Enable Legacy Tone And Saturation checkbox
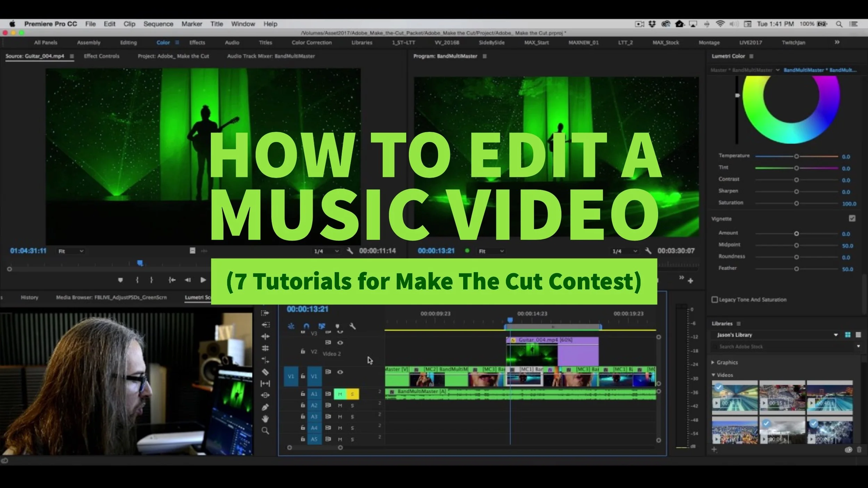Viewport: 868px width, 488px height. [x=715, y=300]
